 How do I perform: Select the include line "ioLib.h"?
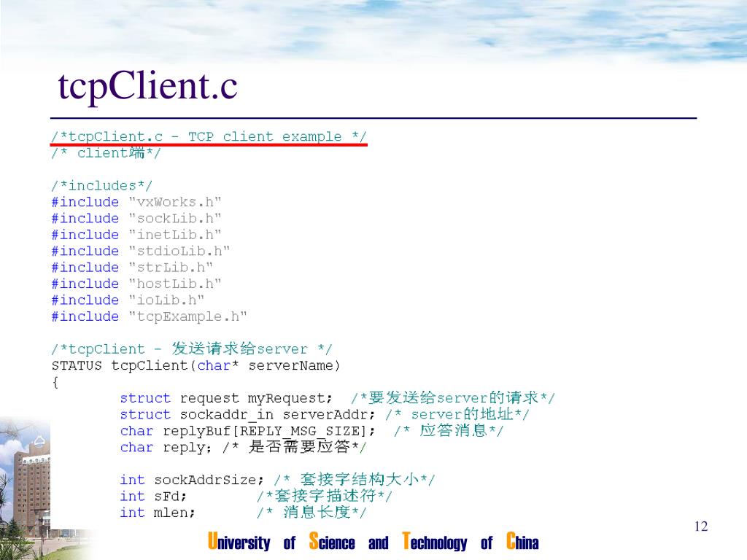128,300
